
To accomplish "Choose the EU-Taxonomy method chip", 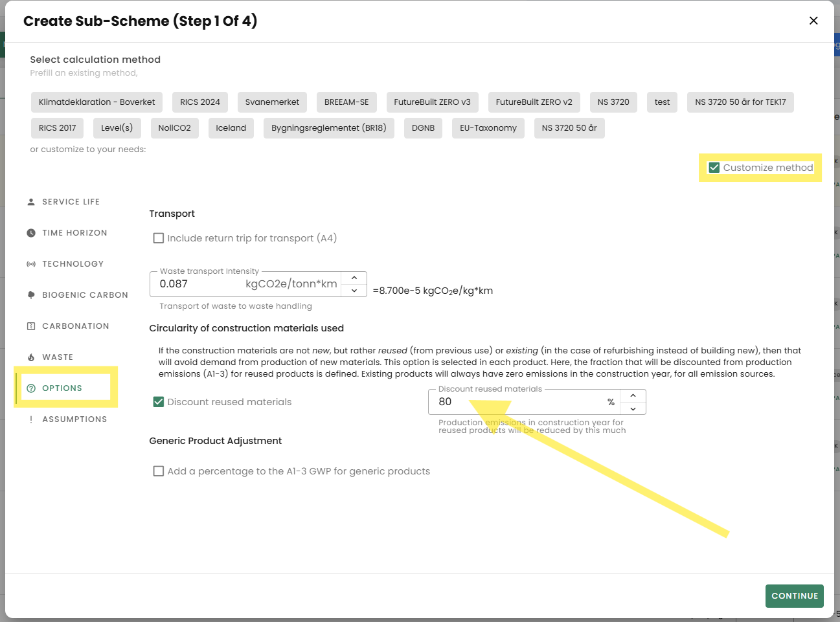I will point(488,128).
